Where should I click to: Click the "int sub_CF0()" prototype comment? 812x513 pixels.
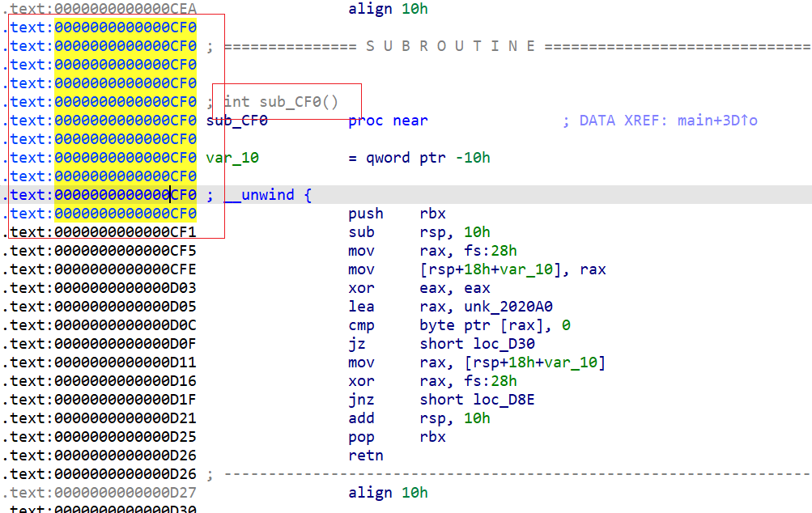coord(280,102)
